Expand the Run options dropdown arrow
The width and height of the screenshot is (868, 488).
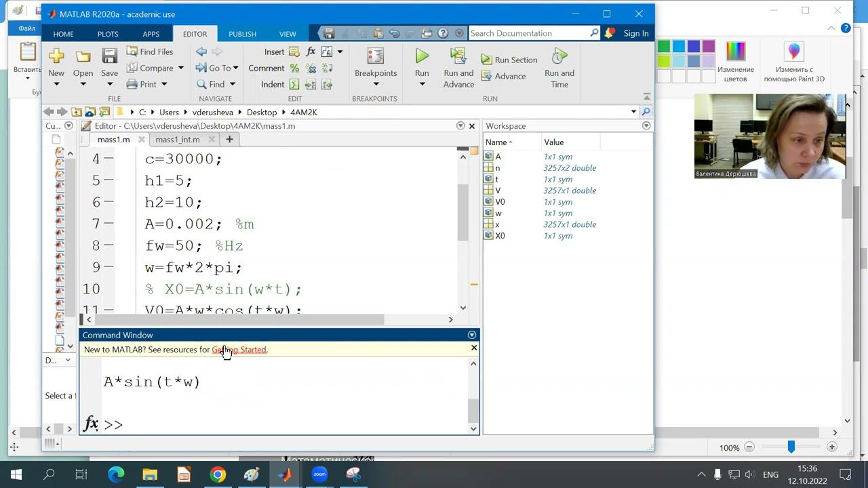coord(422,84)
